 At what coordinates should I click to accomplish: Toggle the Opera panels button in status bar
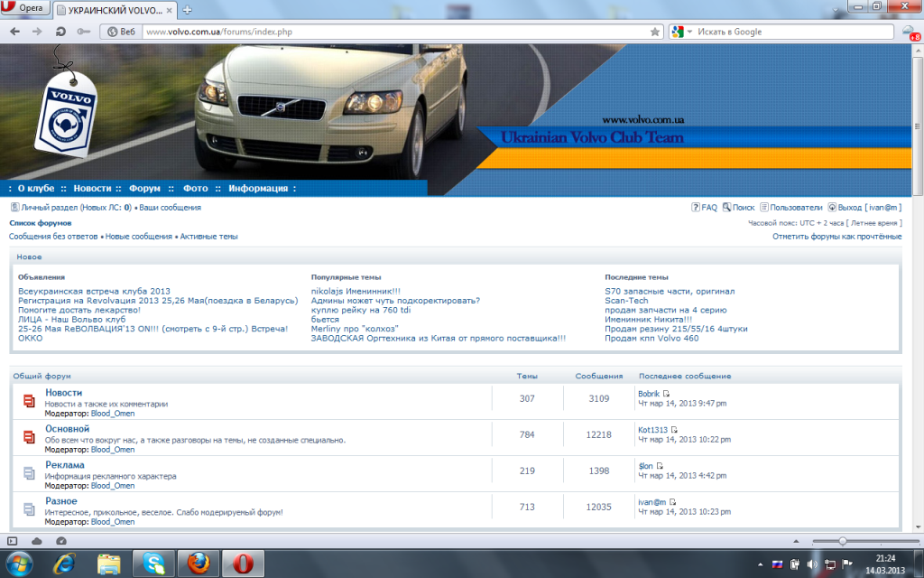13,540
